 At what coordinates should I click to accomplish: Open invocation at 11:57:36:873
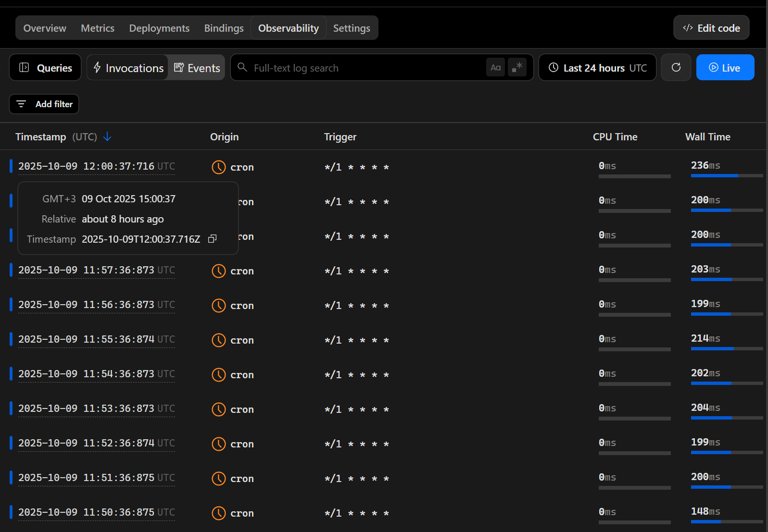tap(96, 270)
